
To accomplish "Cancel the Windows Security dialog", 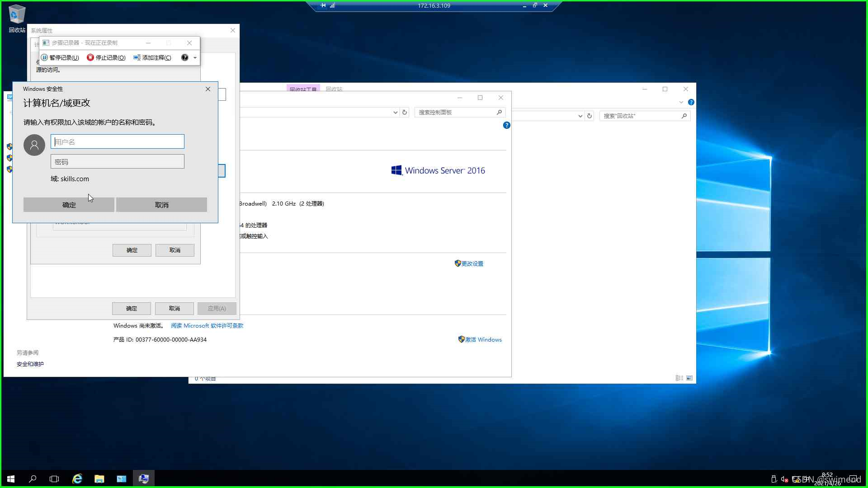I will (161, 205).
